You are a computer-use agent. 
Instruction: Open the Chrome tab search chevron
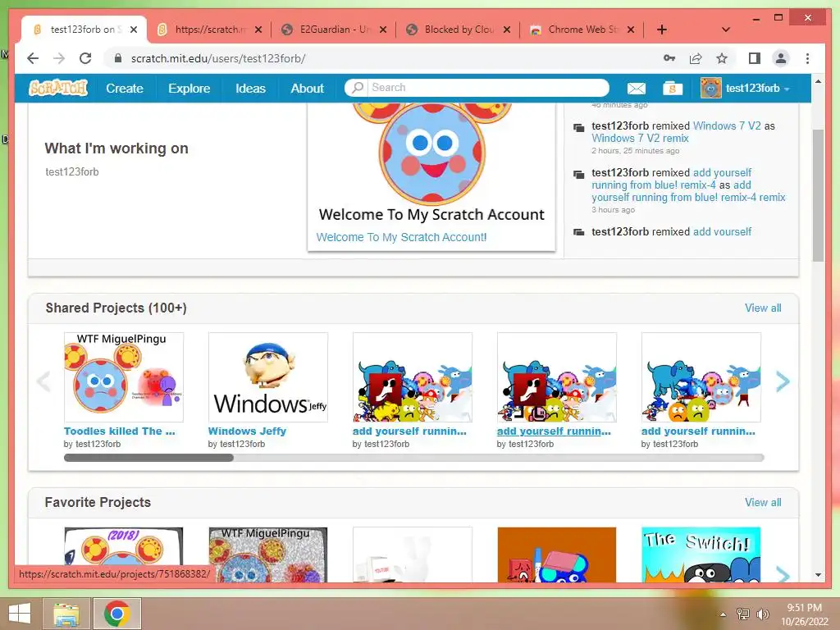click(x=726, y=30)
